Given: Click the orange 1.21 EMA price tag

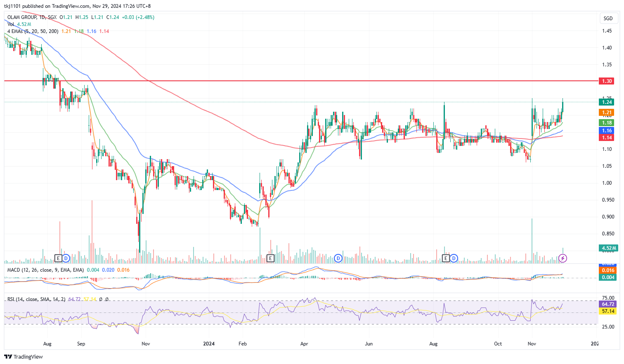Looking at the screenshot, I should coord(607,113).
